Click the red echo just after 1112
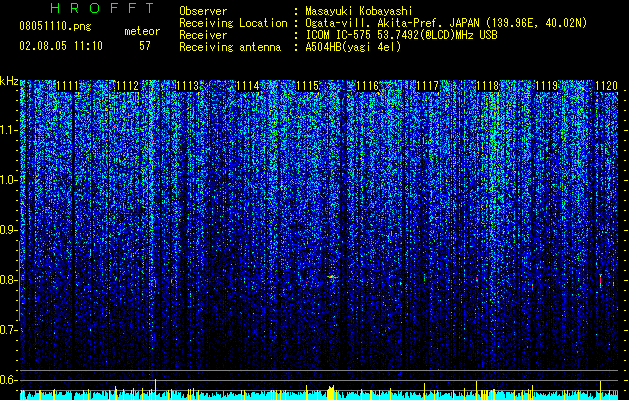629x400 pixels. (x=155, y=283)
